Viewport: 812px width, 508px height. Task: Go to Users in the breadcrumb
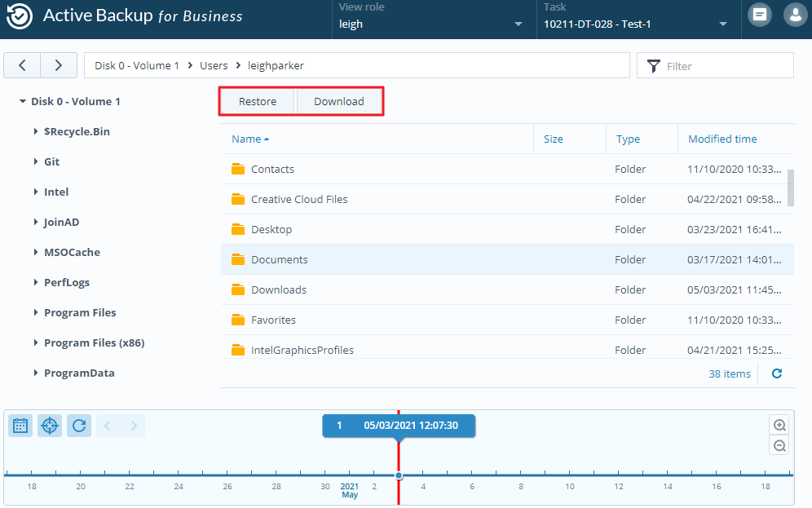tap(214, 66)
